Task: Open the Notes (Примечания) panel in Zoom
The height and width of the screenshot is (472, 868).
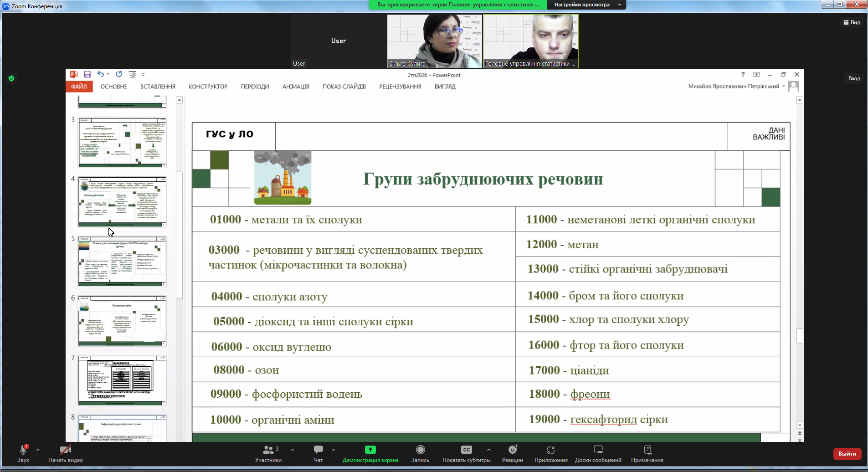Action: [x=647, y=453]
